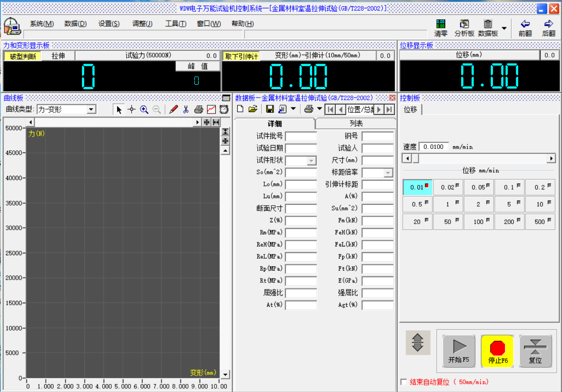The width and height of the screenshot is (562, 392).
Task: Click the zoom-in magnifier in curve toolbar
Action: (x=144, y=110)
